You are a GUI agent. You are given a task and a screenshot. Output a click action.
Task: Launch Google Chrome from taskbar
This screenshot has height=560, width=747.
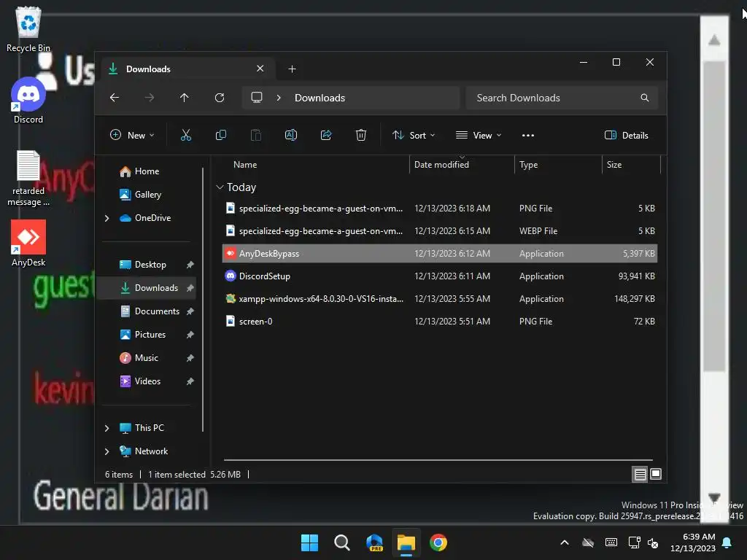(x=438, y=542)
